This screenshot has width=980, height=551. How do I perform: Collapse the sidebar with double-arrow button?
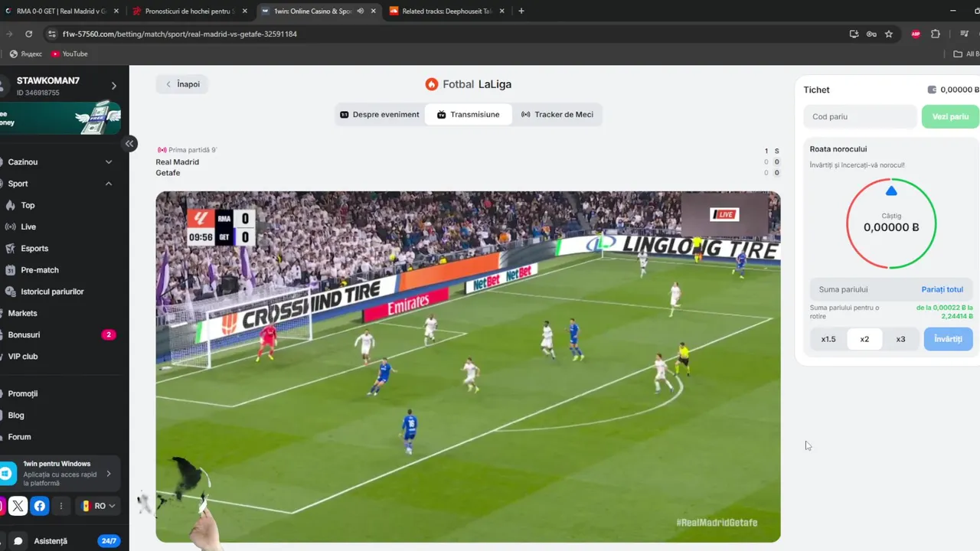(130, 143)
